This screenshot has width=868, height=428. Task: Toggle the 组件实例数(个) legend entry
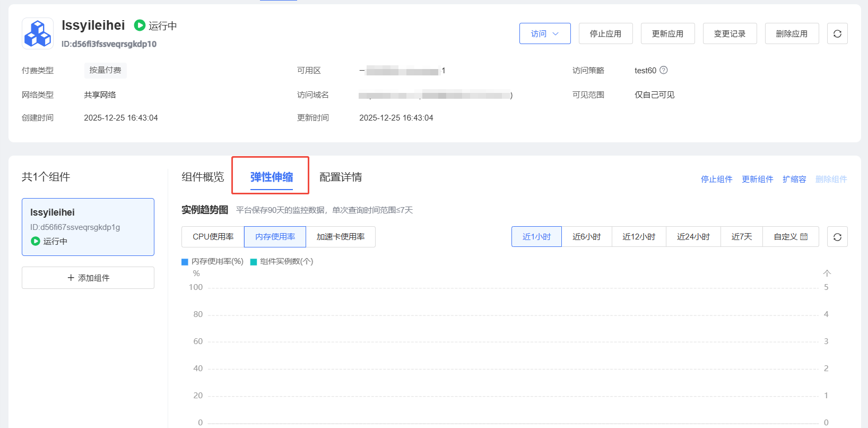click(x=282, y=262)
